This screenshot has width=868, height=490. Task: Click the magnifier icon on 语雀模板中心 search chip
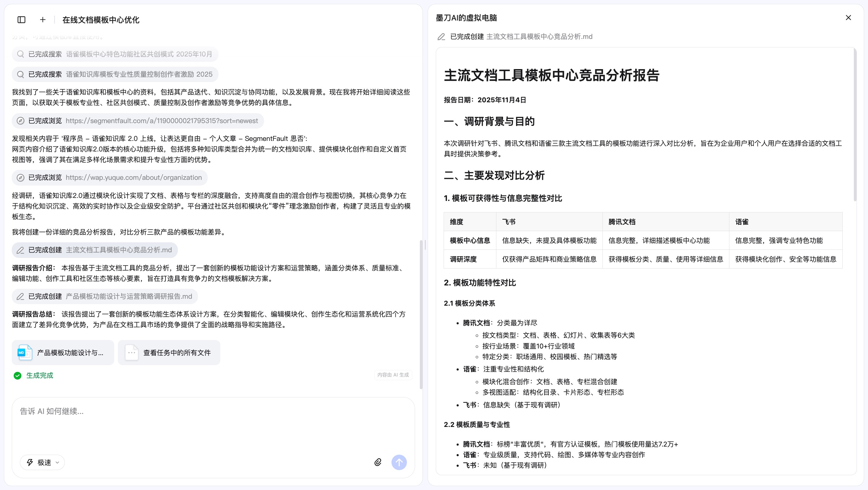click(x=20, y=54)
